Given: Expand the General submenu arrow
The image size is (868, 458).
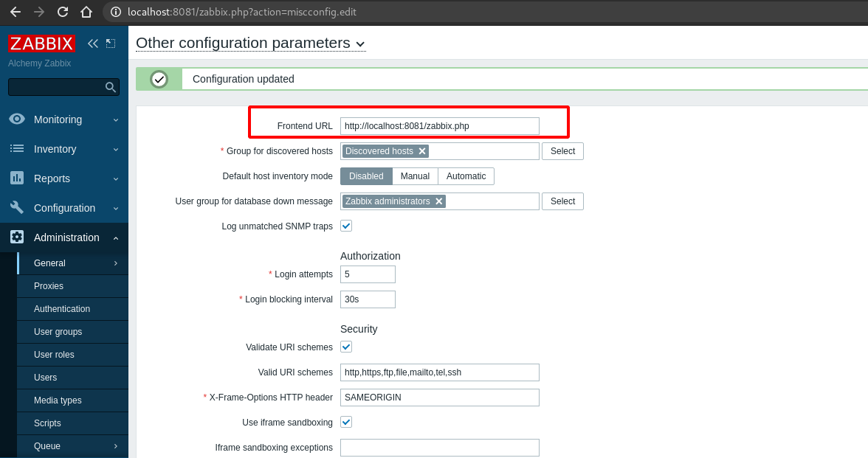Looking at the screenshot, I should 116,263.
